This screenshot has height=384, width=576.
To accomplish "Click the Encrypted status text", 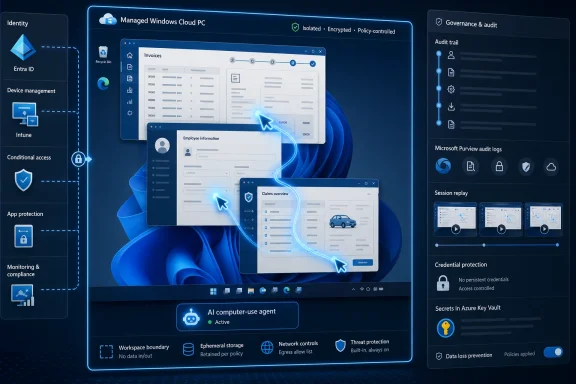I will [339, 29].
